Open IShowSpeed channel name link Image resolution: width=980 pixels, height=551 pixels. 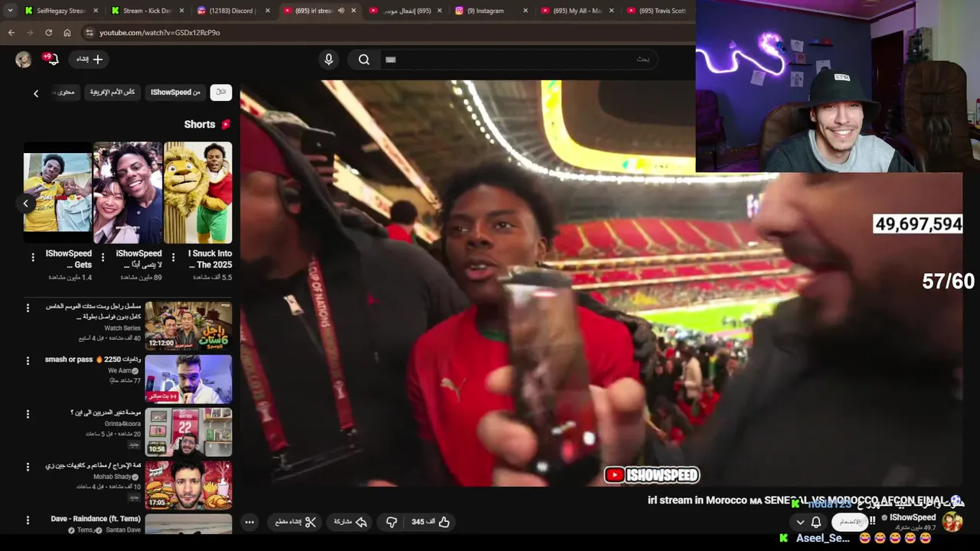(x=912, y=518)
